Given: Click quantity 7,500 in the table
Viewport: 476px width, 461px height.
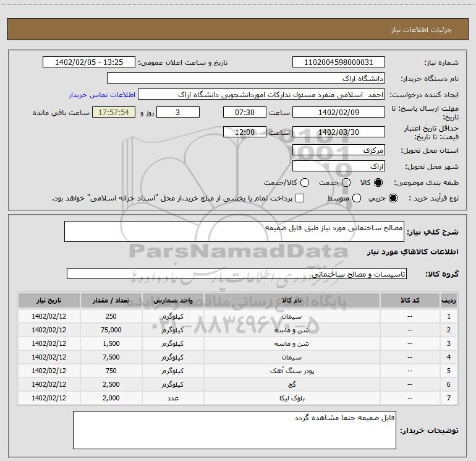Looking at the screenshot, I should click(x=111, y=357).
